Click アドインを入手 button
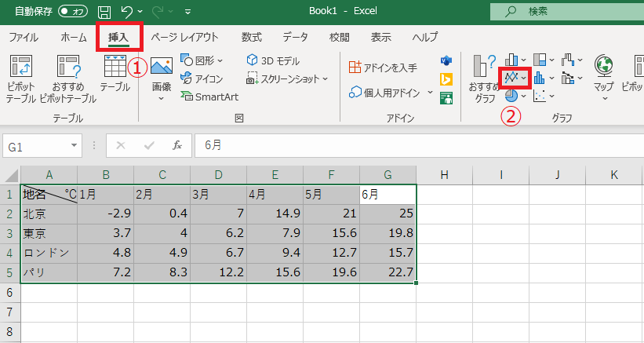Image resolution: width=644 pixels, height=343 pixels. [x=384, y=68]
